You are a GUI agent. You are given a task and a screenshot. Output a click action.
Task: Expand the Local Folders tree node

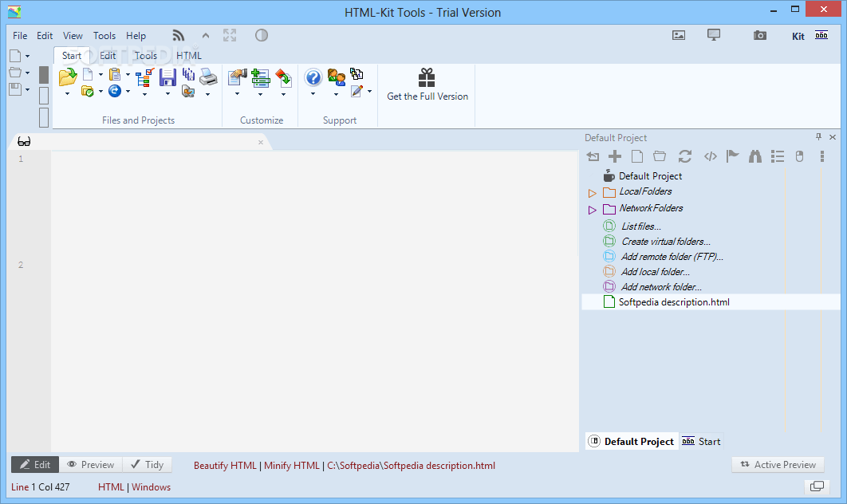pos(592,193)
